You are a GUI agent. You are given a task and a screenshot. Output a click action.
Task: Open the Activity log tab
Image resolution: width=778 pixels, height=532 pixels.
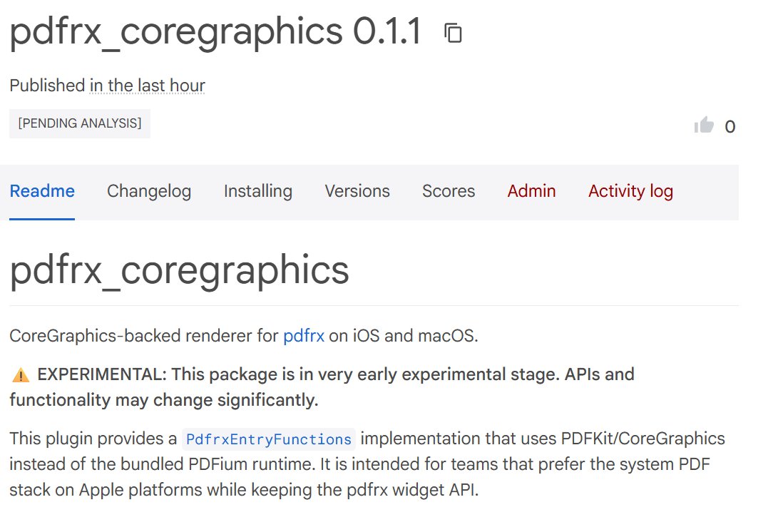pyautogui.click(x=630, y=191)
